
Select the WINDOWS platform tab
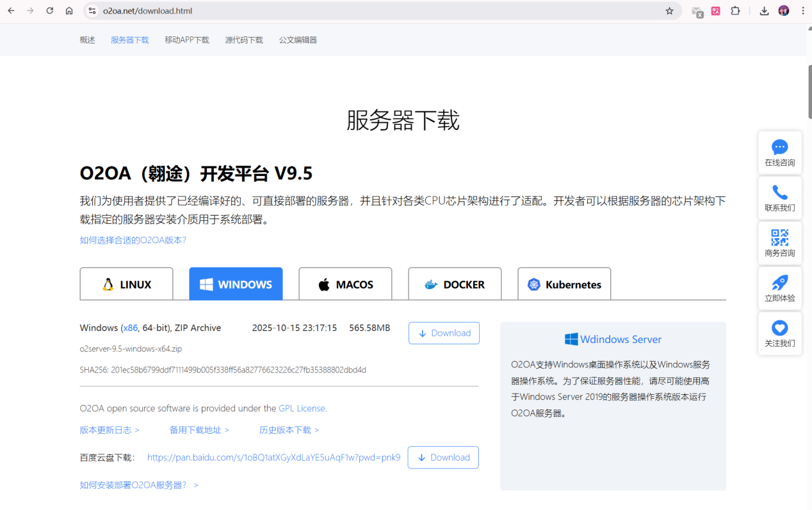(236, 284)
